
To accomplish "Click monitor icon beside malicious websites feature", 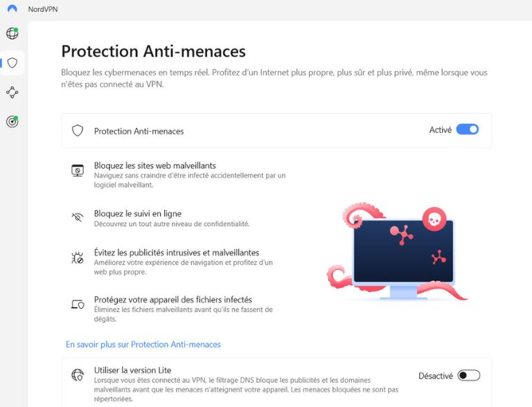I will click(78, 170).
